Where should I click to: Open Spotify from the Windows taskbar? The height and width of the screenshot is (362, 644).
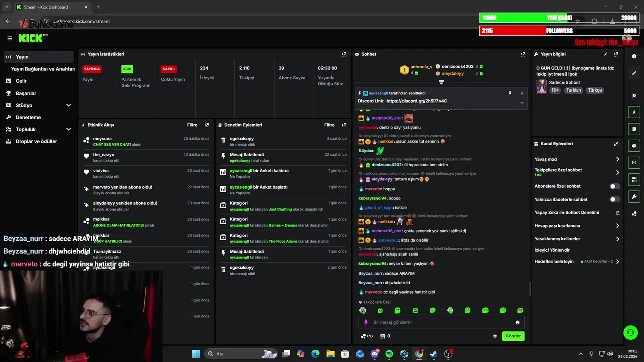tap(389, 354)
